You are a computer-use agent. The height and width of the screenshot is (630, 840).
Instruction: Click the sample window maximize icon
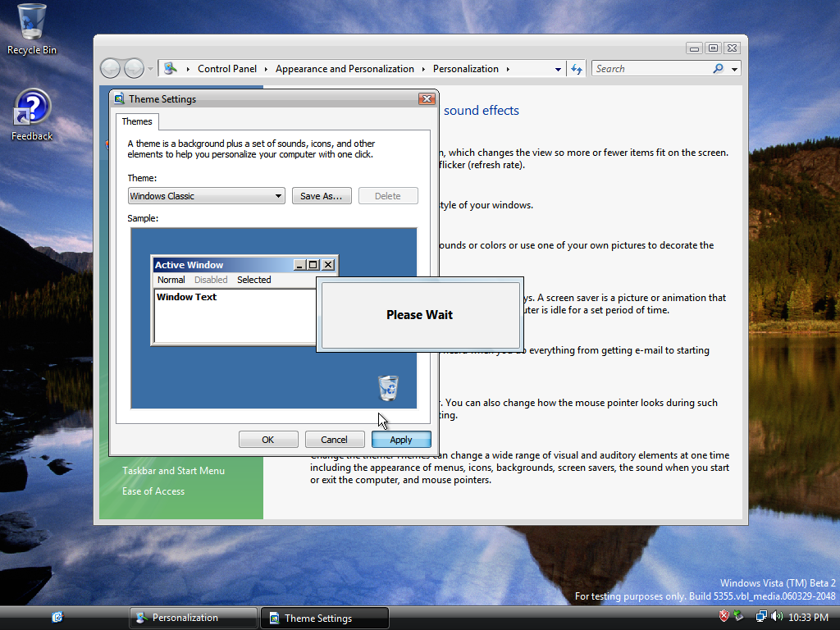(313, 265)
